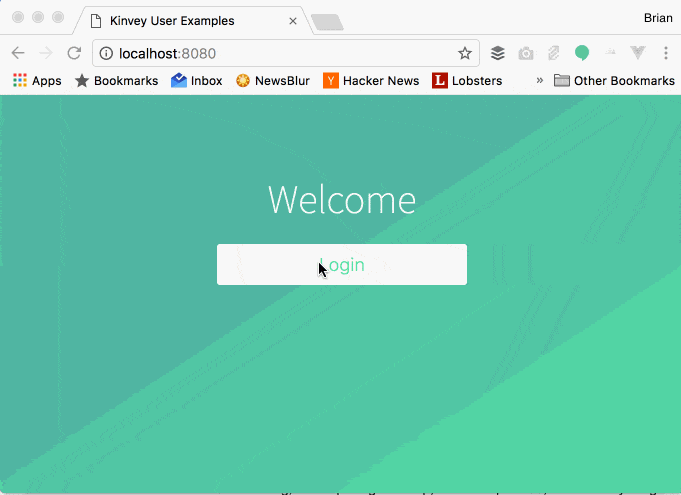Image resolution: width=681 pixels, height=495 pixels.
Task: Click the green speech bubble extension icon
Action: coord(582,53)
